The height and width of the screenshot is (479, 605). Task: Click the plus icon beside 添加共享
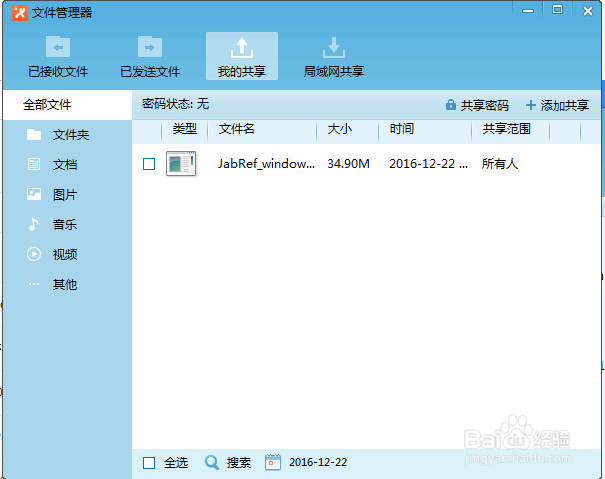point(531,105)
